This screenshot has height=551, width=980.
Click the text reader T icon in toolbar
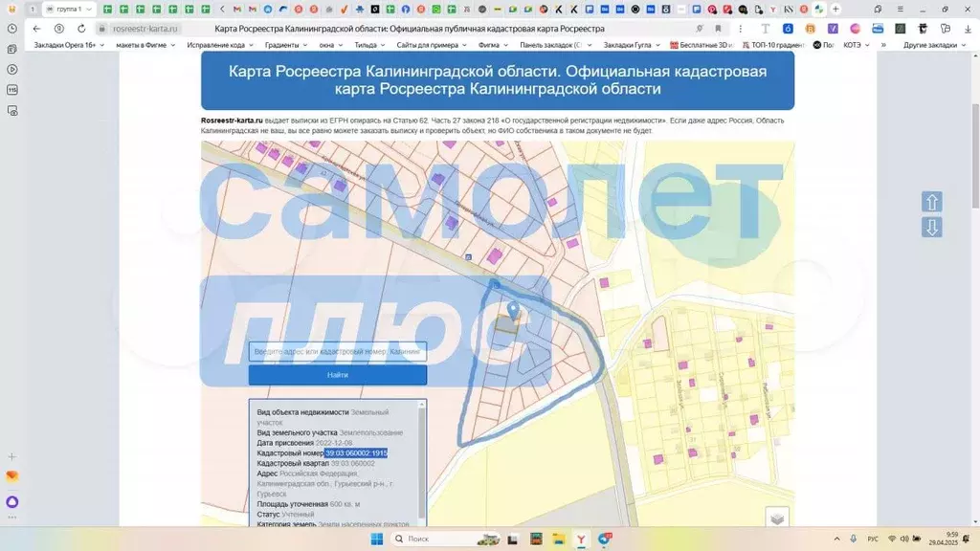(x=765, y=29)
